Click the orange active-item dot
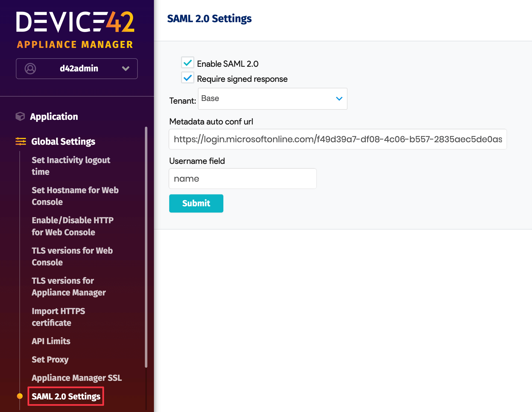 [20, 396]
